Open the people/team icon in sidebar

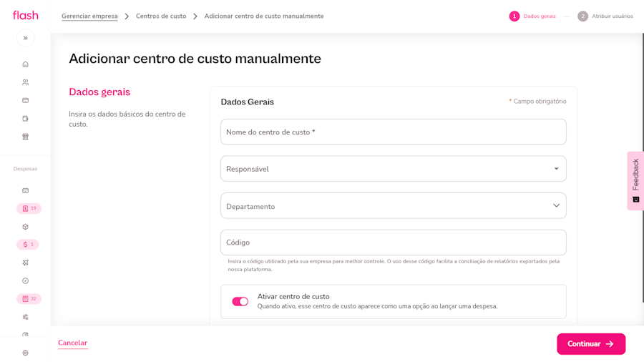(x=26, y=82)
